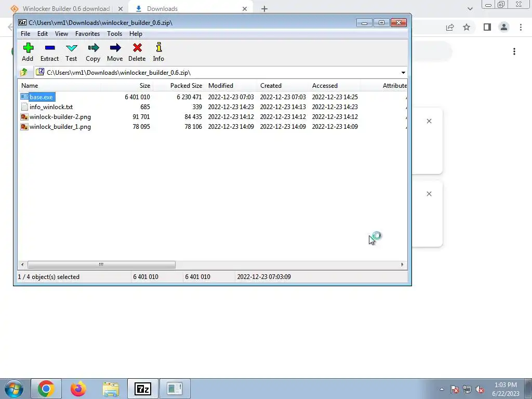532x399 pixels.
Task: Open Chrome side panel icon
Action: [x=487, y=27]
